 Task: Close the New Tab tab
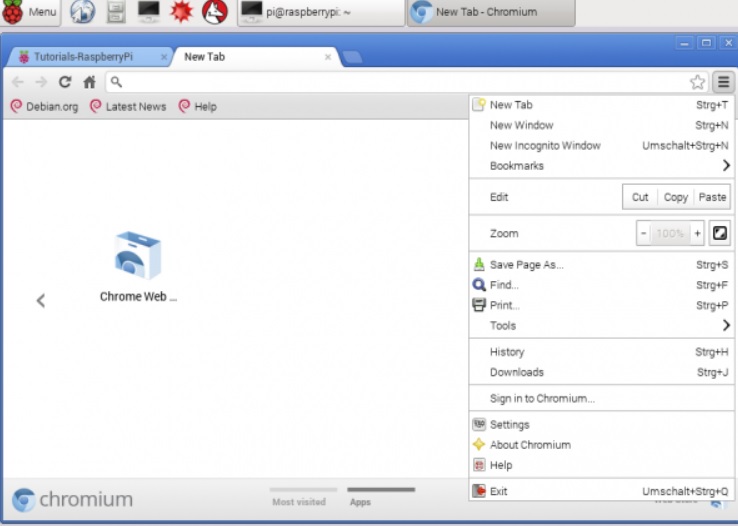point(328,57)
